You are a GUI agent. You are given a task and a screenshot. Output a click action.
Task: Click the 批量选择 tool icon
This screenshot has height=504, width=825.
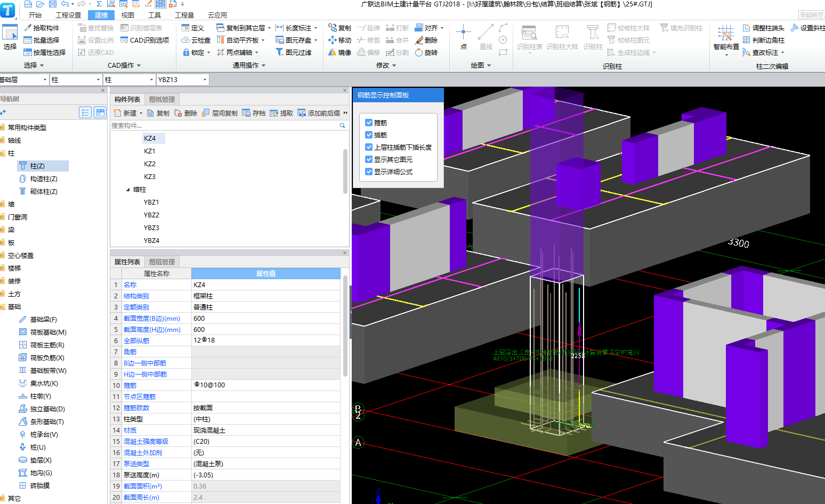[x=28, y=40]
